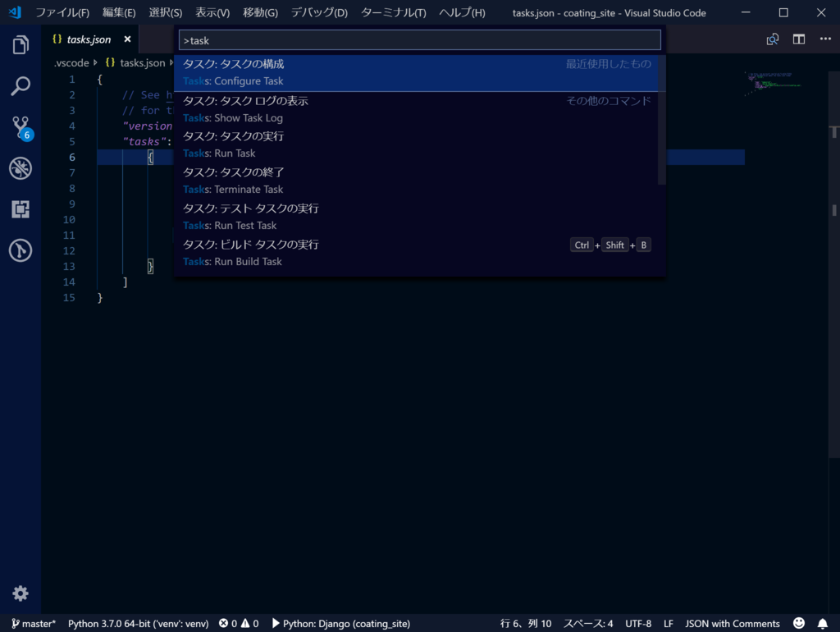Open the More Actions ellipsis menu
This screenshot has width=840, height=632.
pos(825,39)
